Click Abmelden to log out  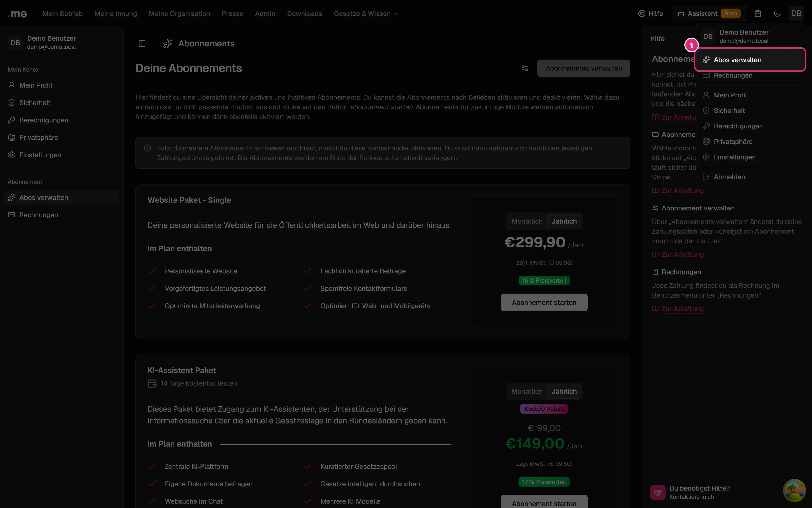tap(750, 177)
